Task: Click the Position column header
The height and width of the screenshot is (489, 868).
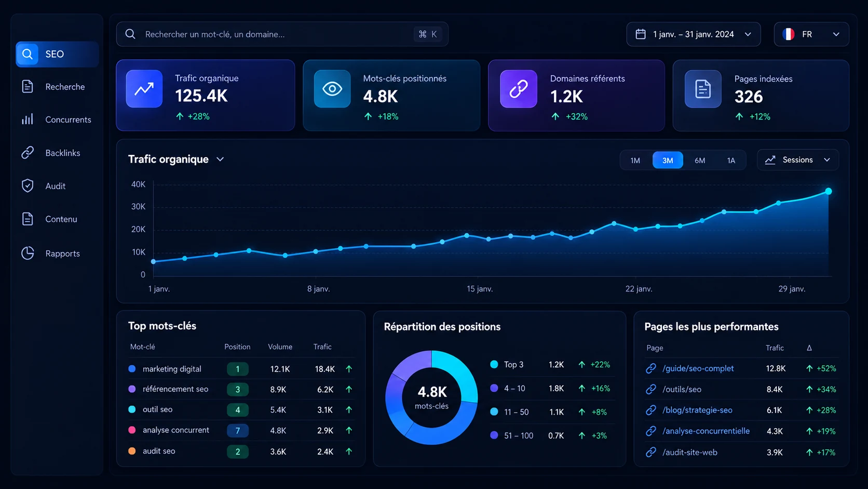Action: point(237,347)
